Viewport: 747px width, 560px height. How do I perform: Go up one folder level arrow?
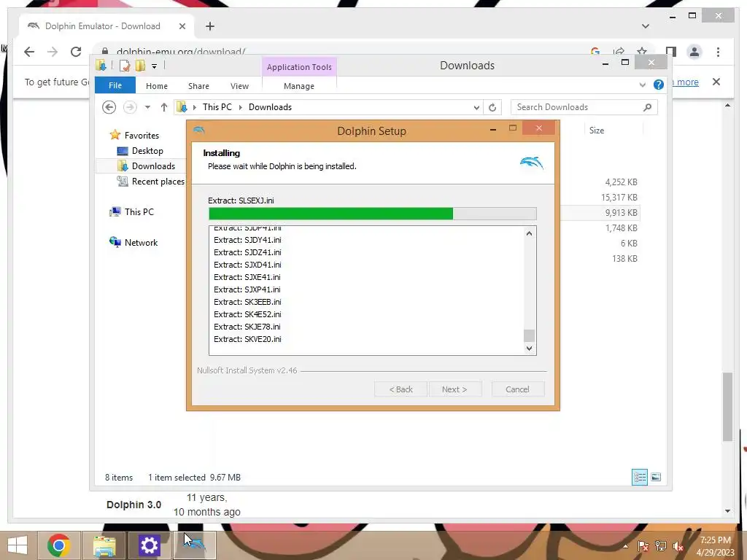click(164, 107)
